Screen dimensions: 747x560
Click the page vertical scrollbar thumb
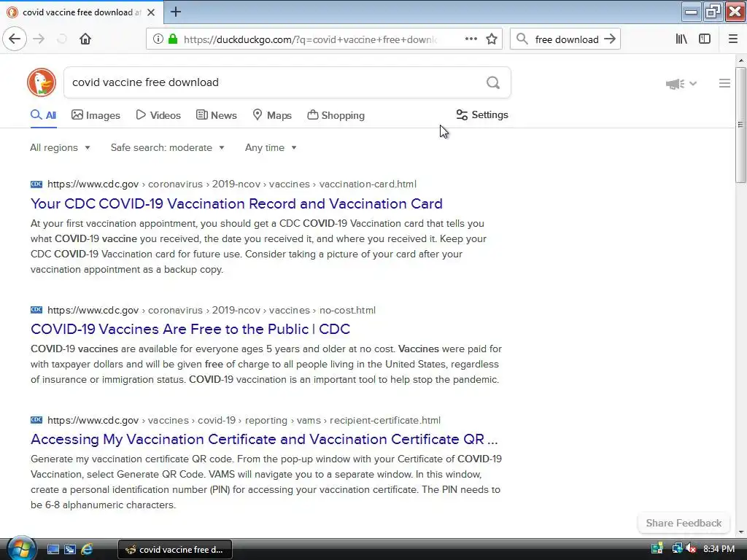740,125
